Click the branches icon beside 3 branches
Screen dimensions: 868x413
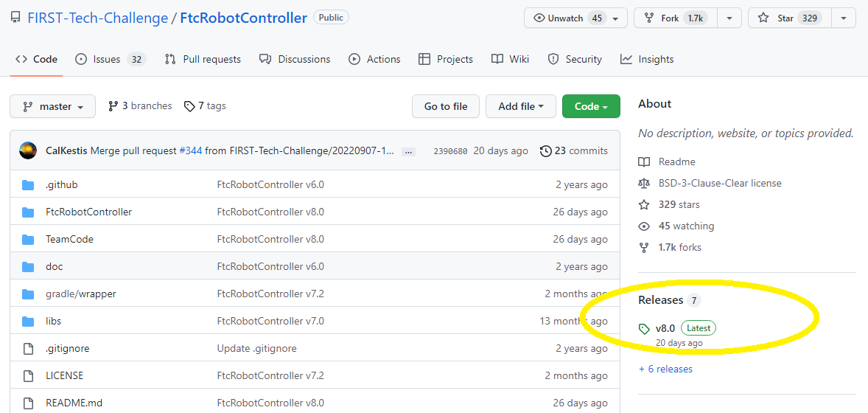click(x=113, y=106)
